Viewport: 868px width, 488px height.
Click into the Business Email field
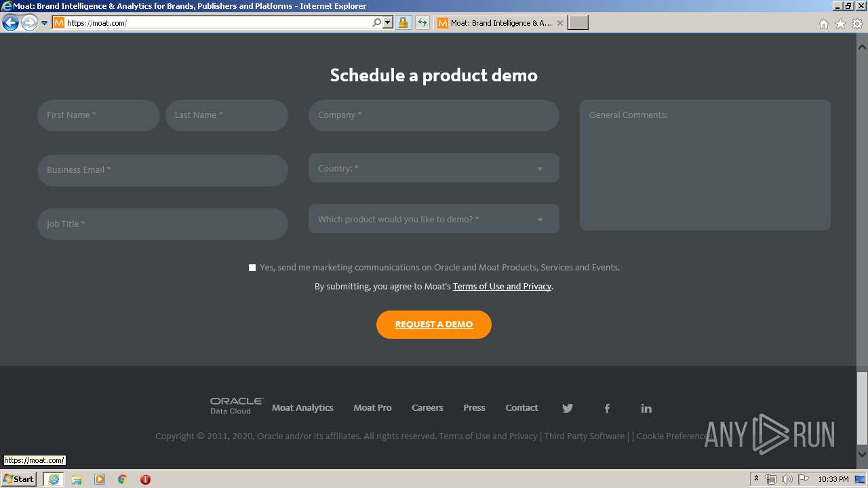[x=163, y=170]
